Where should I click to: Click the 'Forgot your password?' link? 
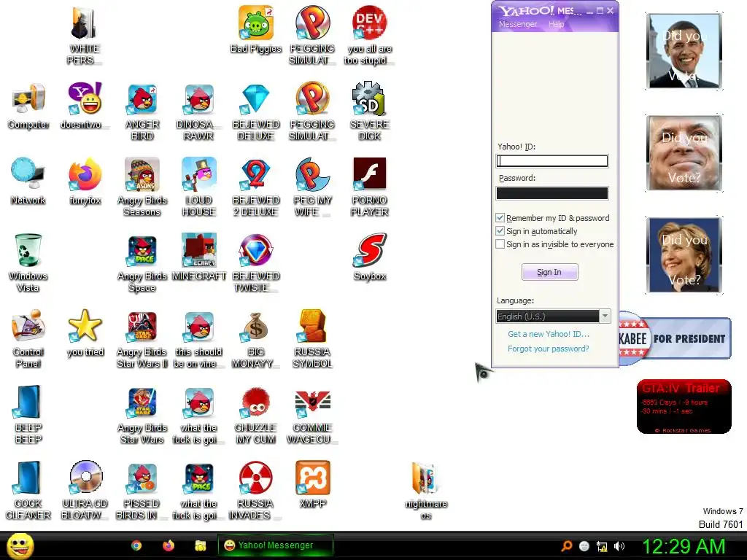[x=549, y=349]
